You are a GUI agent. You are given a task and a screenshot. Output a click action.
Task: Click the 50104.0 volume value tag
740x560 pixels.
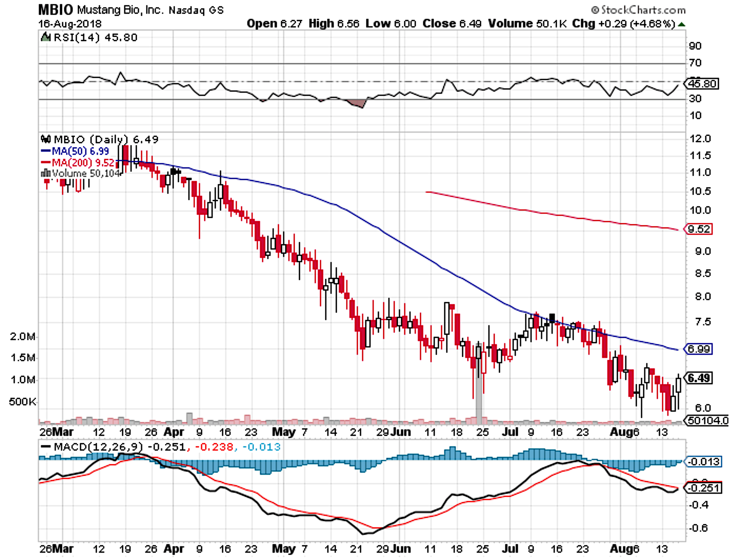pos(707,420)
